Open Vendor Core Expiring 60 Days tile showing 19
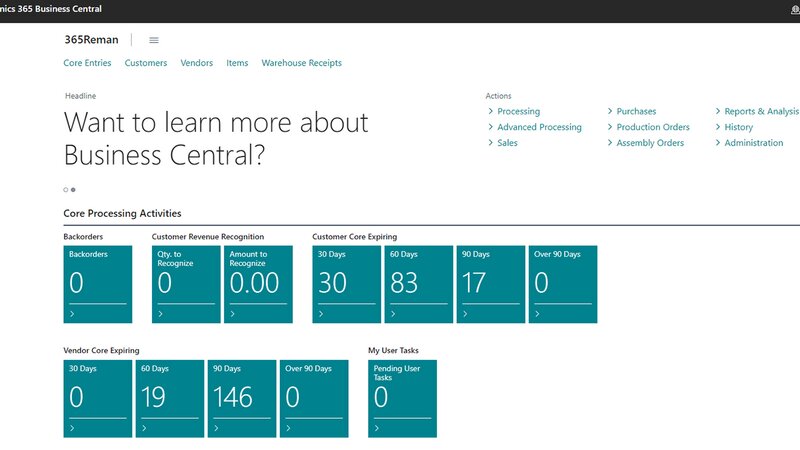This screenshot has width=800, height=450. (x=169, y=398)
